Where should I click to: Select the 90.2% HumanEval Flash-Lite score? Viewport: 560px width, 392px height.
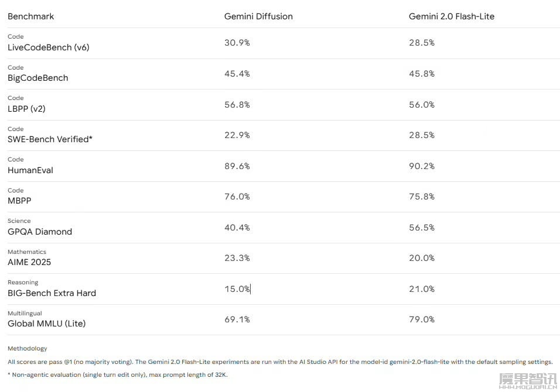(422, 166)
